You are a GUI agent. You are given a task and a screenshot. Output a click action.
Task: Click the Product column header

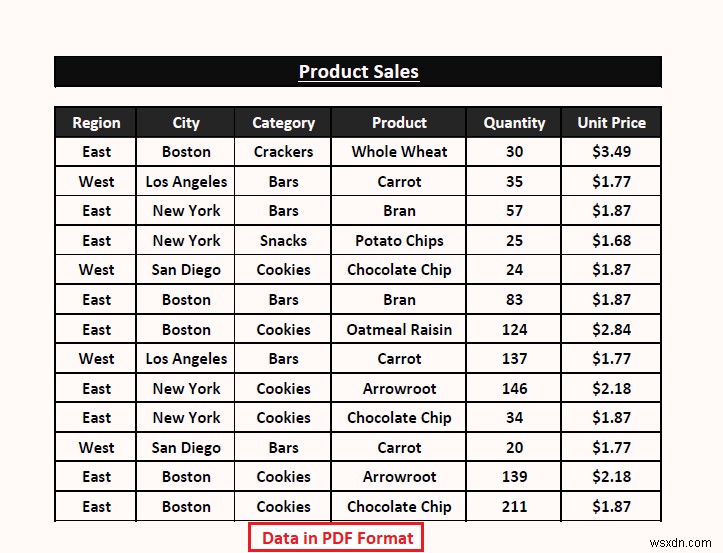pyautogui.click(x=399, y=123)
